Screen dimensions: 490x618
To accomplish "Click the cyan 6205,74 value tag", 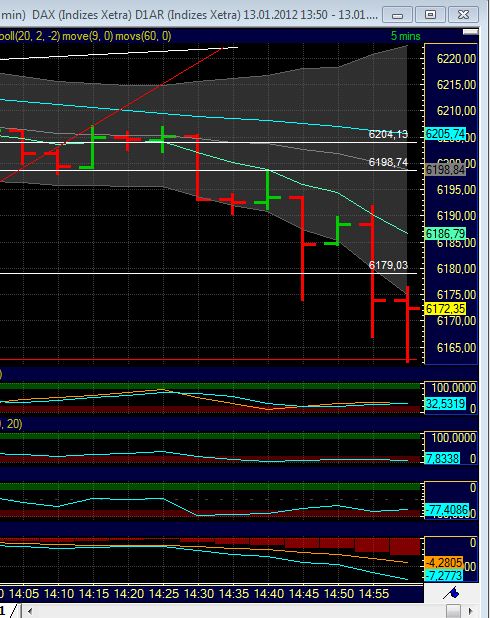I will (x=445, y=134).
